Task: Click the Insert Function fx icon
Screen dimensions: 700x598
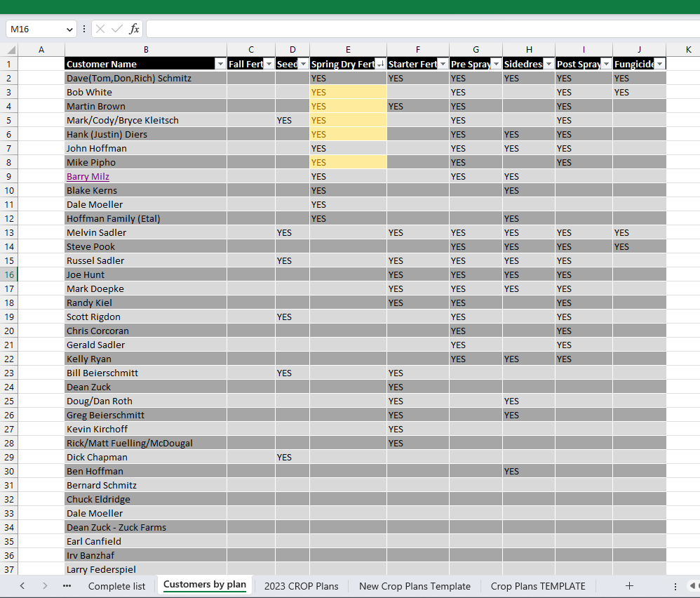Action: click(134, 29)
